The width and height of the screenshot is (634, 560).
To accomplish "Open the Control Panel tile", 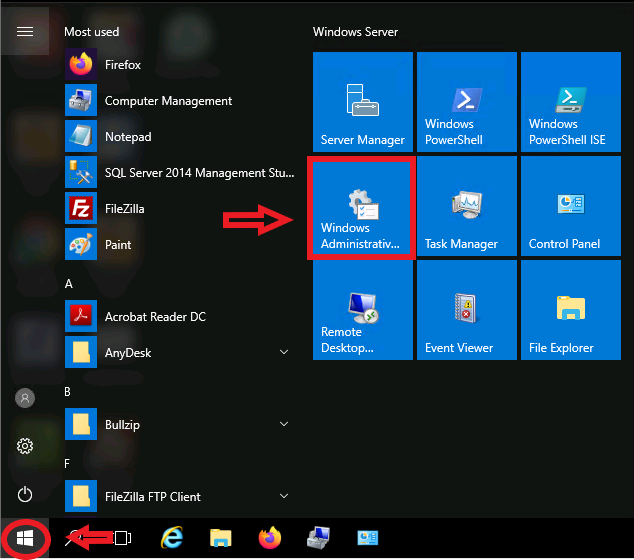I will point(571,206).
